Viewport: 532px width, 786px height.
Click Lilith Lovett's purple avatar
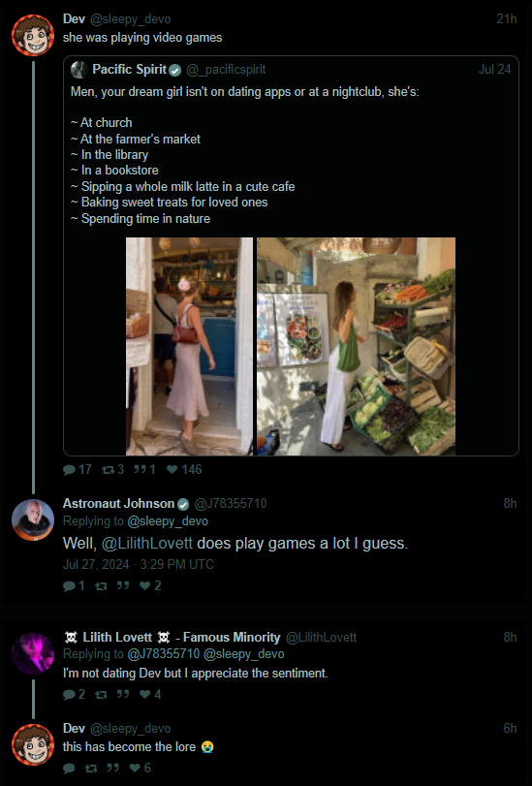point(33,653)
